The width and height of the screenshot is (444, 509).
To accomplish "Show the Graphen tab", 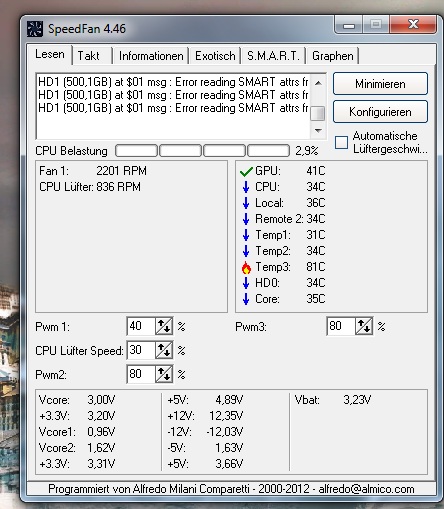I will point(333,56).
